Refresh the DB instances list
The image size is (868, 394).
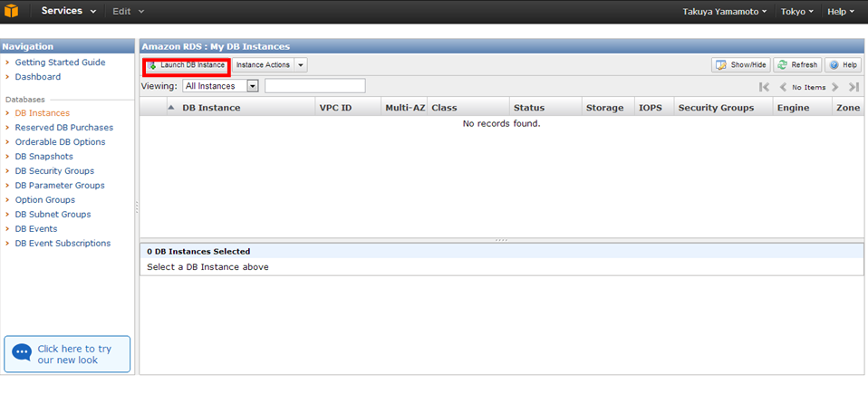(x=797, y=65)
